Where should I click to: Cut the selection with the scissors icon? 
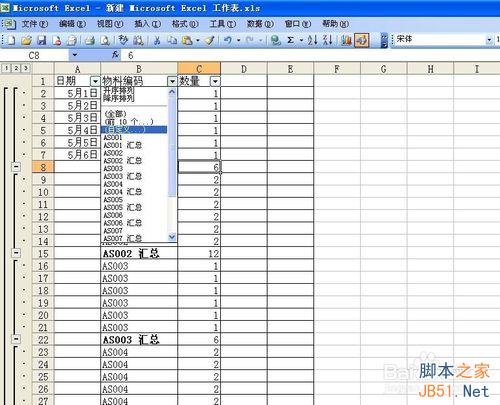click(x=157, y=40)
